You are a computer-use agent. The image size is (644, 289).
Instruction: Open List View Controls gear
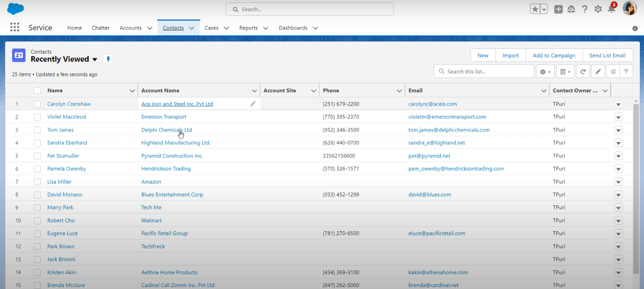(545, 71)
